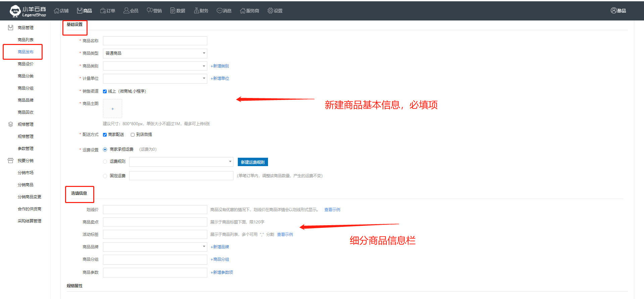Click the plus box to upload 商品主图
This screenshot has height=299, width=644.
click(112, 109)
